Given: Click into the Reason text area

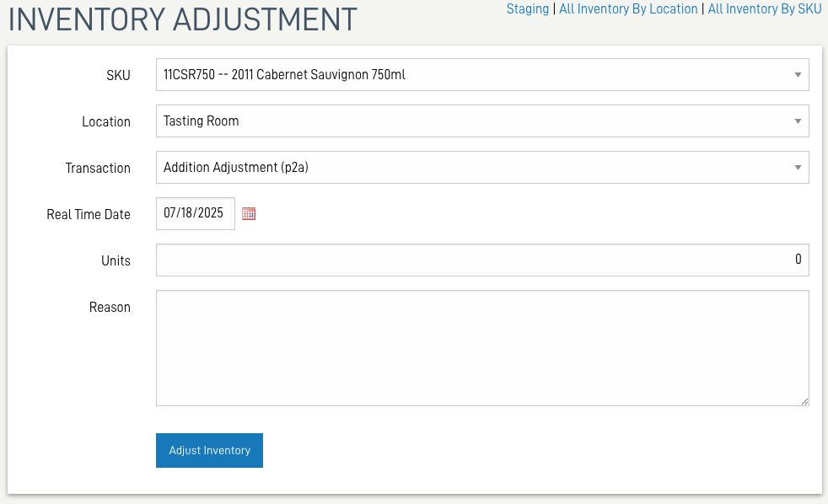Looking at the screenshot, I should 482,348.
